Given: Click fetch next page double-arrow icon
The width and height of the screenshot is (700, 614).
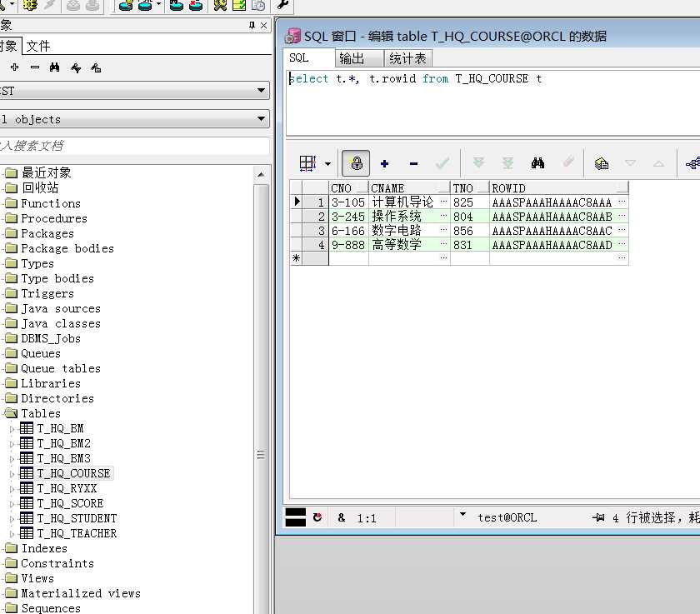Looking at the screenshot, I should [478, 162].
